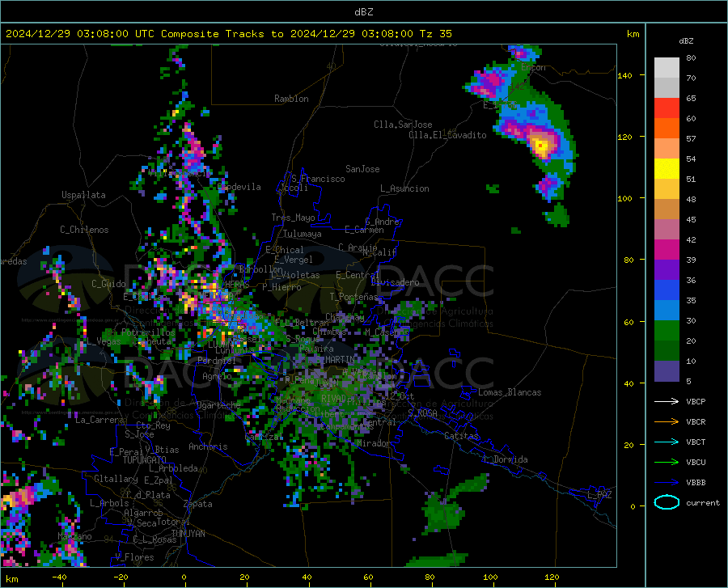Click the 'Tres_Mayo' map label

point(293,218)
